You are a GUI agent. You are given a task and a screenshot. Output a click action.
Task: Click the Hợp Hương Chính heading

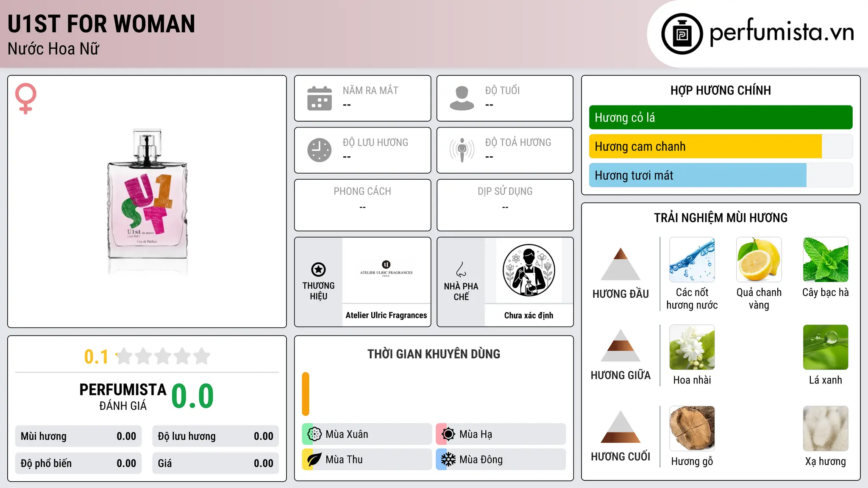pyautogui.click(x=721, y=90)
